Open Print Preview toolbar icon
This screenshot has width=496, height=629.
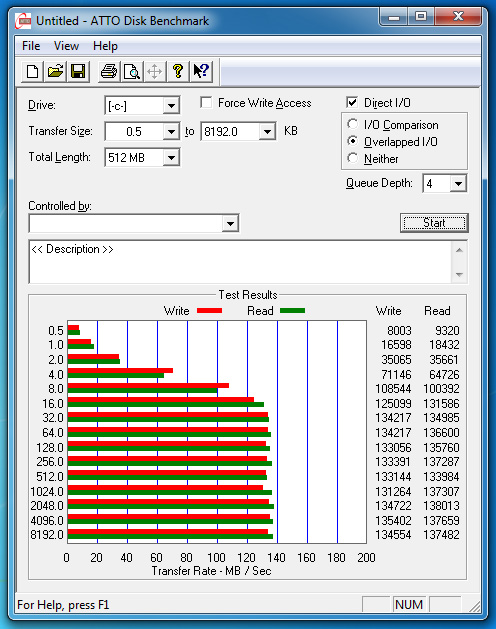tap(132, 72)
